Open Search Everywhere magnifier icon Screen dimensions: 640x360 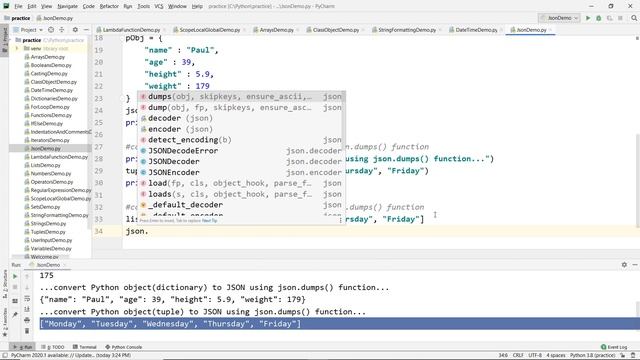634,18
